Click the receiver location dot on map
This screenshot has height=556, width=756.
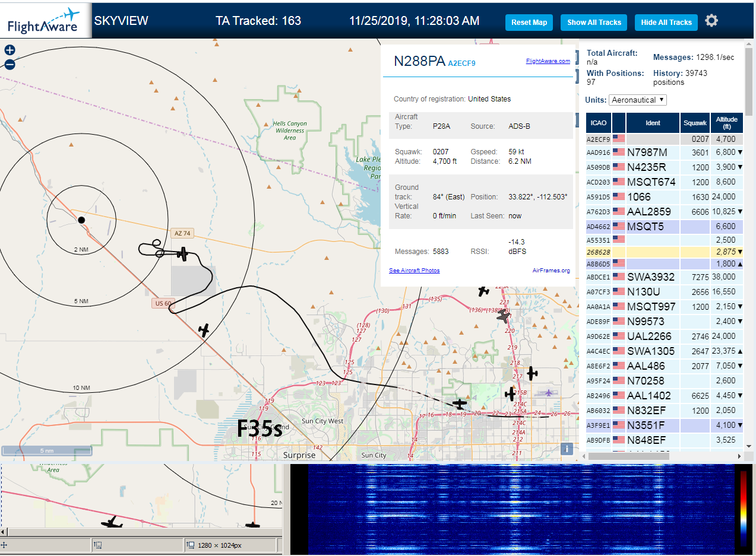[x=81, y=220]
